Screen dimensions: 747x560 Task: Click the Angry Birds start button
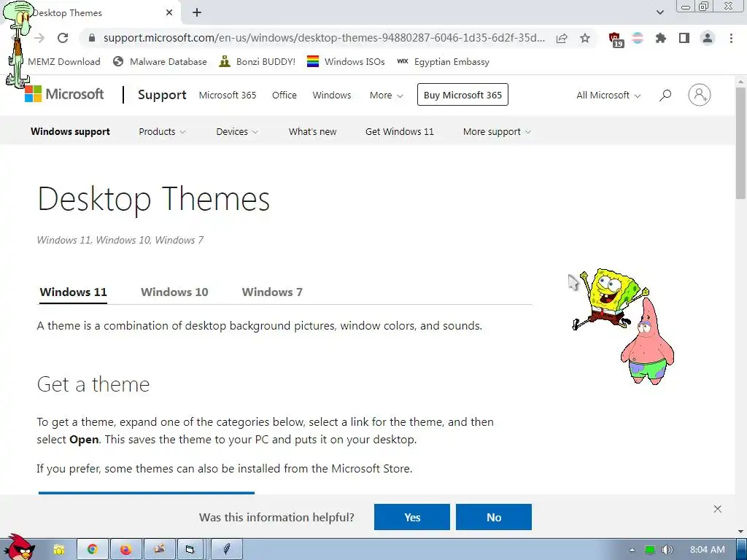[20, 548]
